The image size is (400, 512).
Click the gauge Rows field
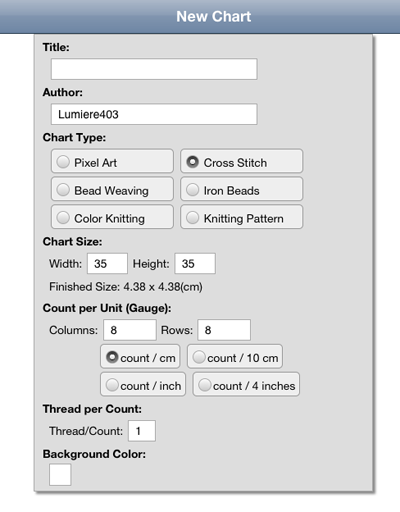[x=224, y=330]
